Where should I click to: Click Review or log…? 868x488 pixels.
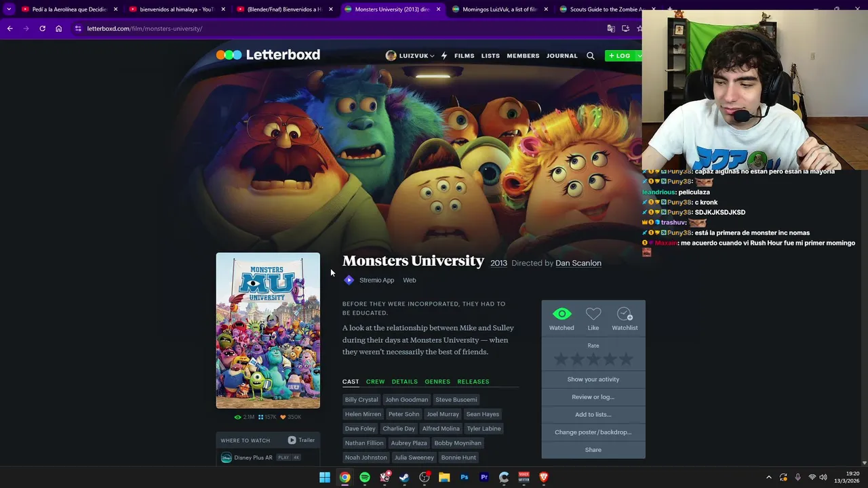coord(593,397)
